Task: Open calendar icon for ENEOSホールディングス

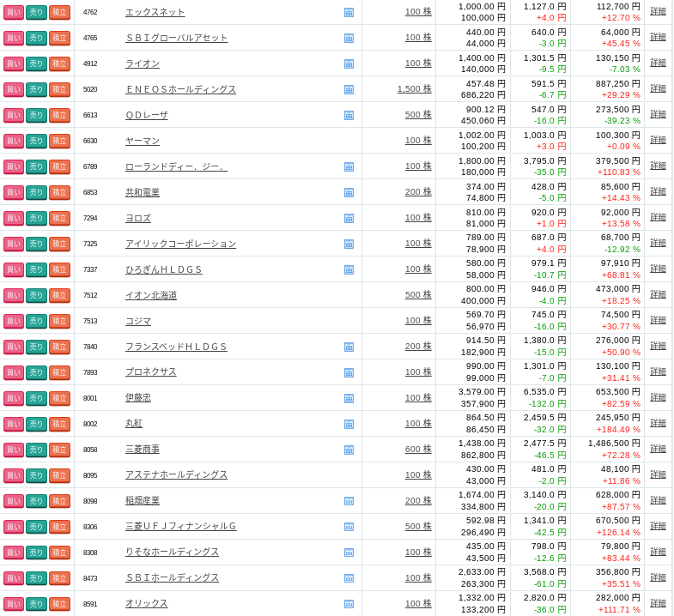Action: tap(349, 90)
